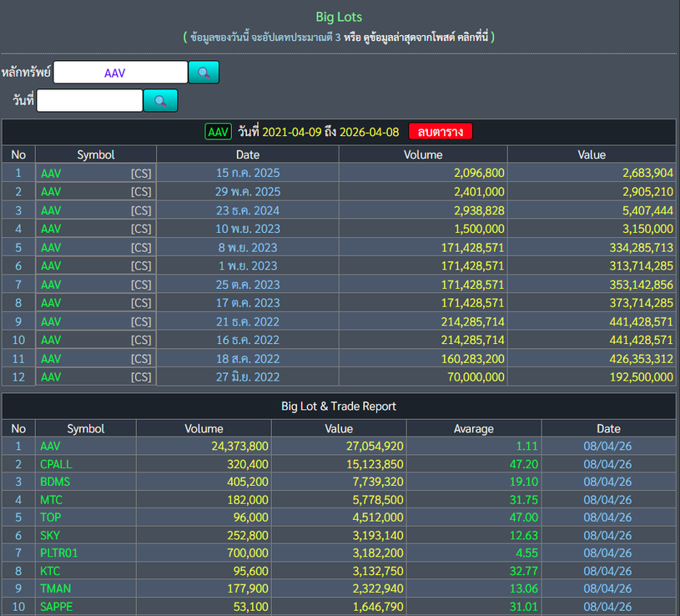Viewport: 680px width, 616px height.
Task: Open the SAPPE symbol link
Action: coord(55,607)
